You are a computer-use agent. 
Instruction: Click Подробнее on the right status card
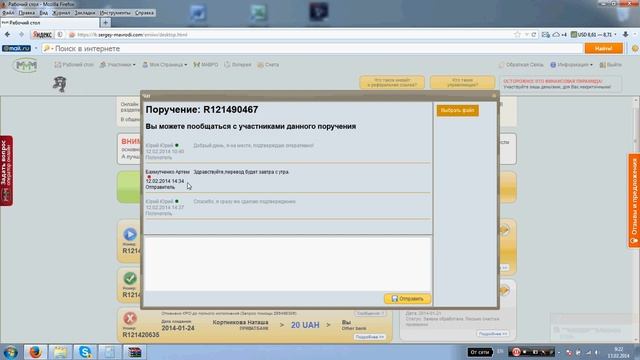pyautogui.click(x=493, y=334)
